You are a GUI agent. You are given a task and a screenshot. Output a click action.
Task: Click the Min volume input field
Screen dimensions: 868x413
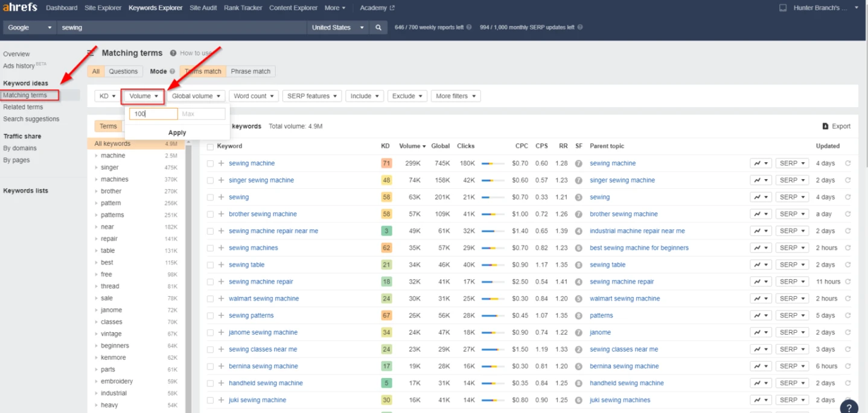153,114
